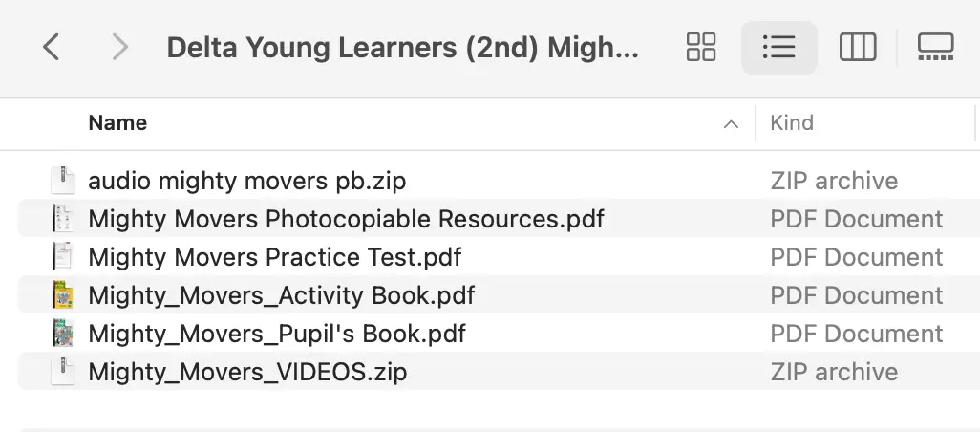Click the Delta Young Learners folder title
The image size is (980, 432).
(x=402, y=48)
